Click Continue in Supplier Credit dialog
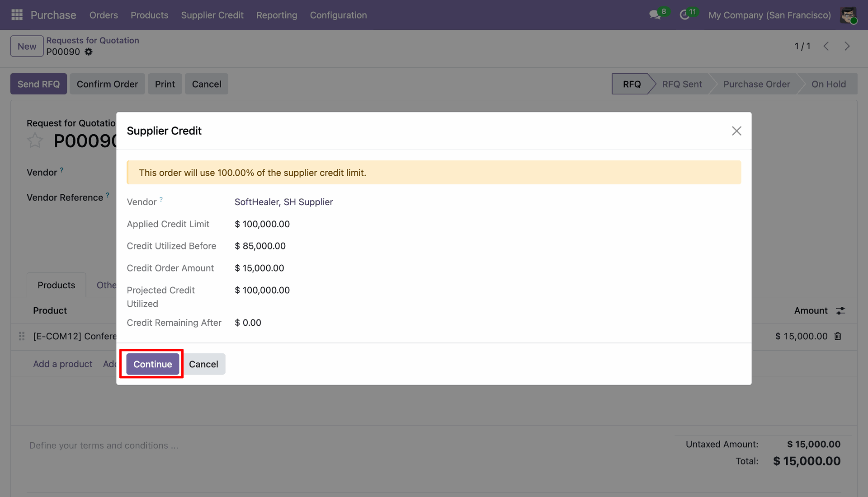Image resolution: width=868 pixels, height=497 pixels. pyautogui.click(x=152, y=364)
